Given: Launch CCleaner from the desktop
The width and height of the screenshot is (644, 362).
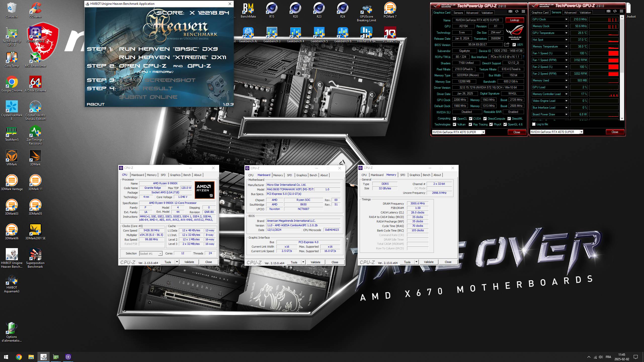Looking at the screenshot, I should point(35,10).
